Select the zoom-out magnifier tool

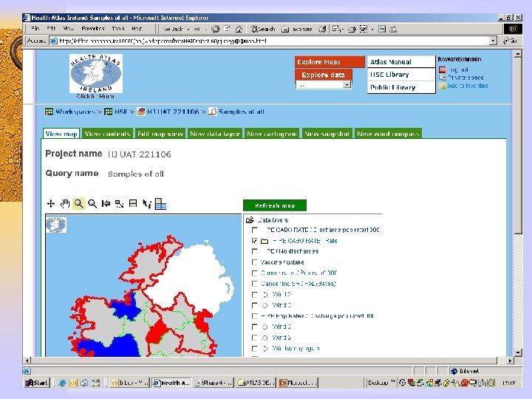pyautogui.click(x=92, y=204)
